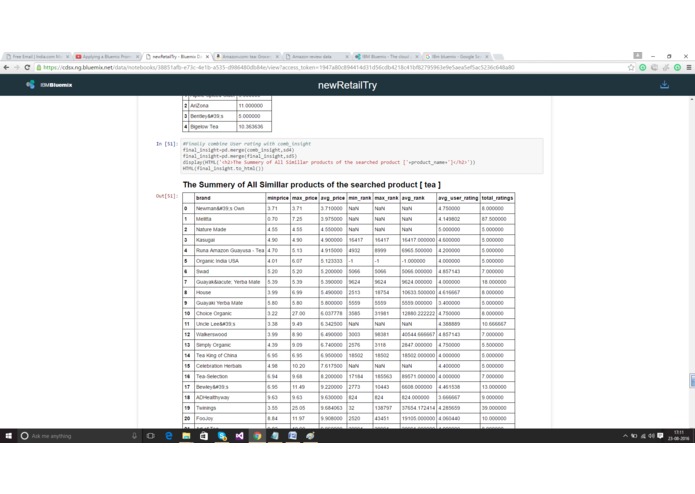Open the Action Center notifications

coord(660,436)
